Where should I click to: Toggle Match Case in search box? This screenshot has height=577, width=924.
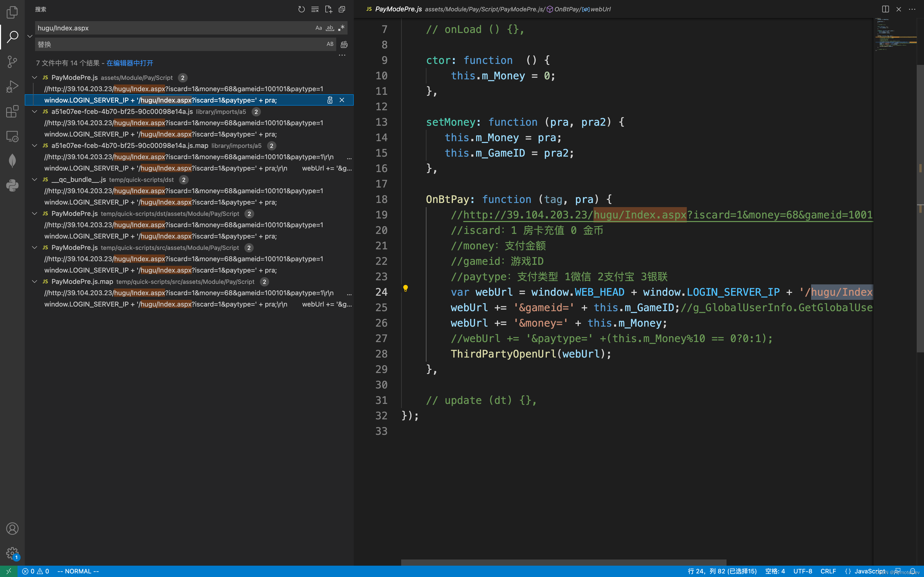point(318,28)
